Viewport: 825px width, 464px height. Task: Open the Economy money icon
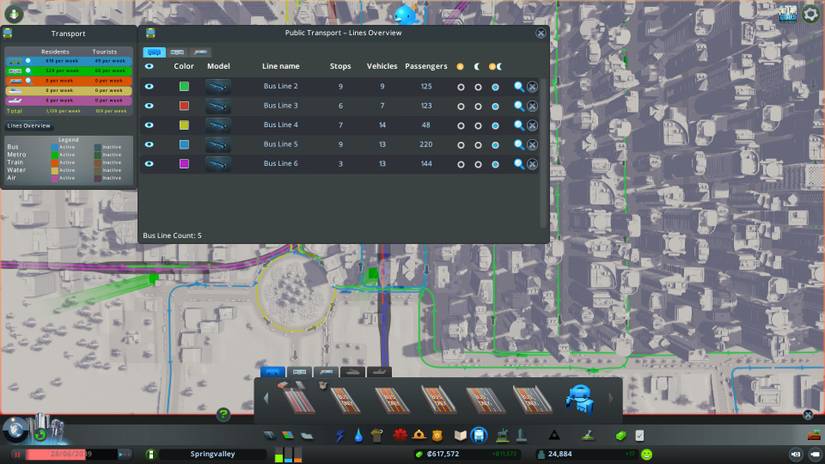pyautogui.click(x=621, y=436)
